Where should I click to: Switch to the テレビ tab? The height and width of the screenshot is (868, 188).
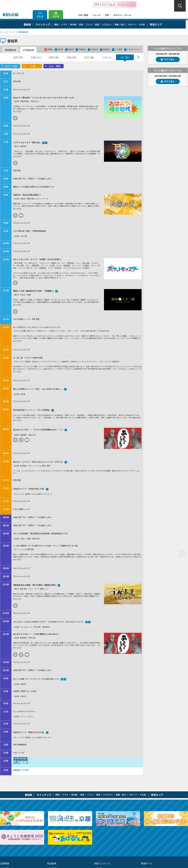click(x=40, y=14)
